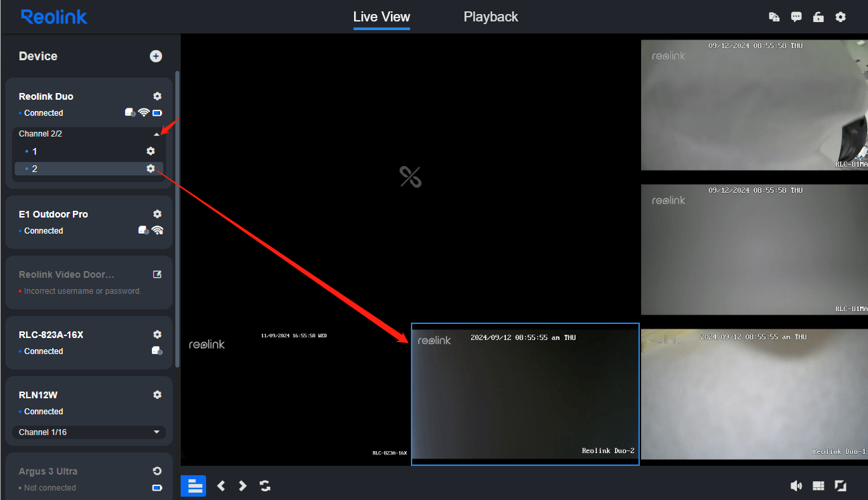Click Reolink Duo SD card status icon
Screen dimensions: 868x500
[131, 112]
